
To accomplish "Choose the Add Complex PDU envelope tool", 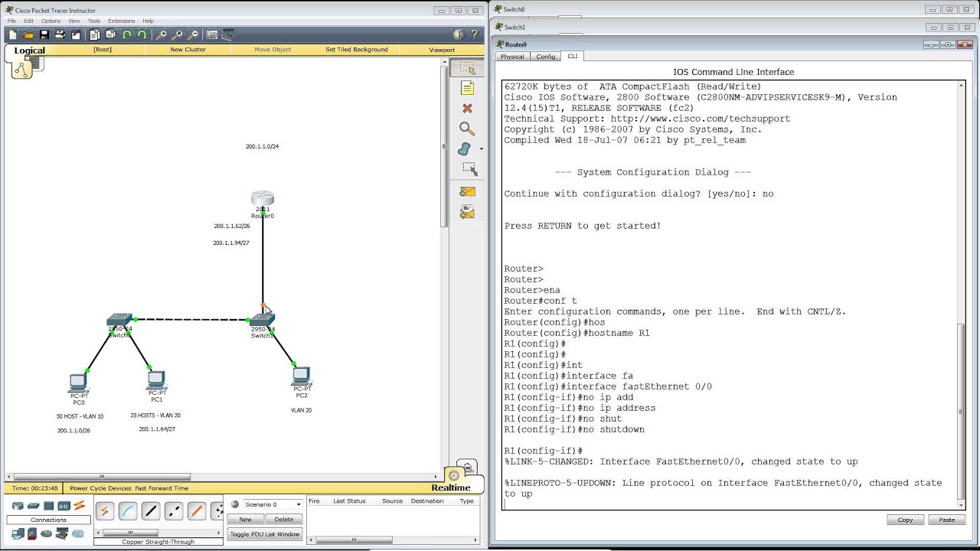I will click(467, 212).
